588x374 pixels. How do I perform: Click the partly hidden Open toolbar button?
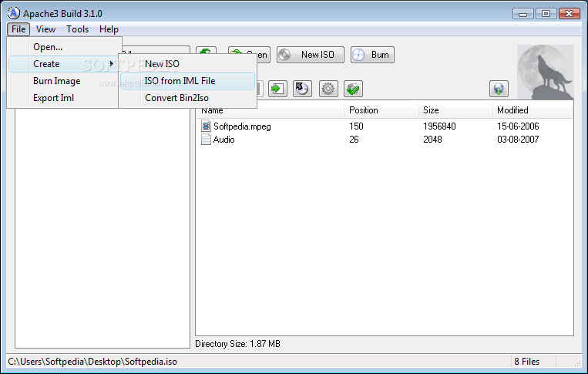pos(263,55)
